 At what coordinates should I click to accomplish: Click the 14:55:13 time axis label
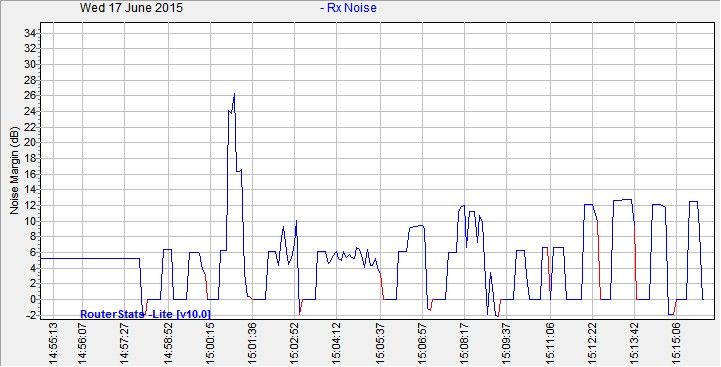53,343
